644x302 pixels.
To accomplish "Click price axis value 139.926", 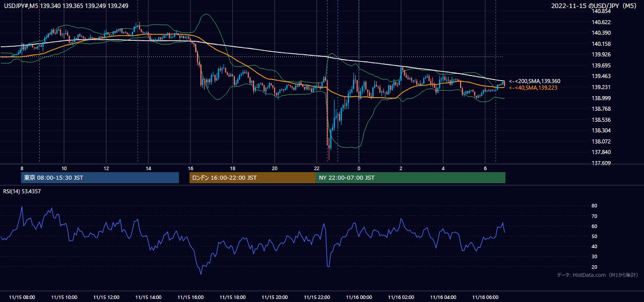I will point(600,54).
